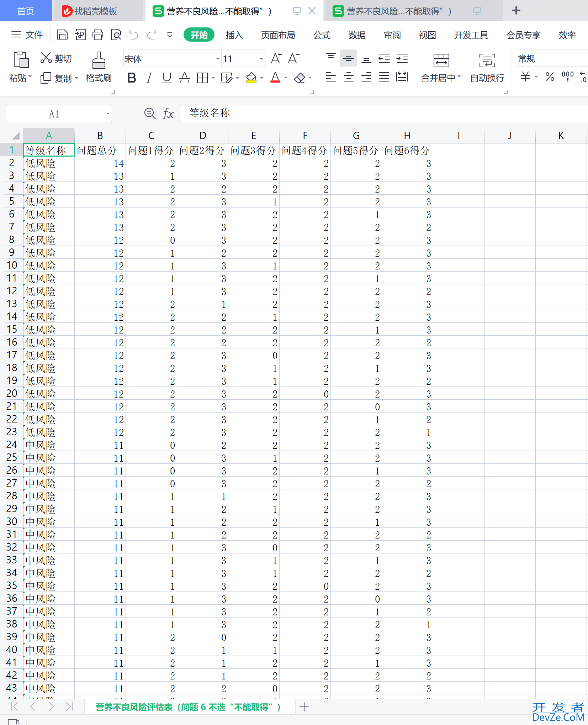Click the Print icon
Image resolution: width=588 pixels, height=725 pixels.
click(98, 35)
